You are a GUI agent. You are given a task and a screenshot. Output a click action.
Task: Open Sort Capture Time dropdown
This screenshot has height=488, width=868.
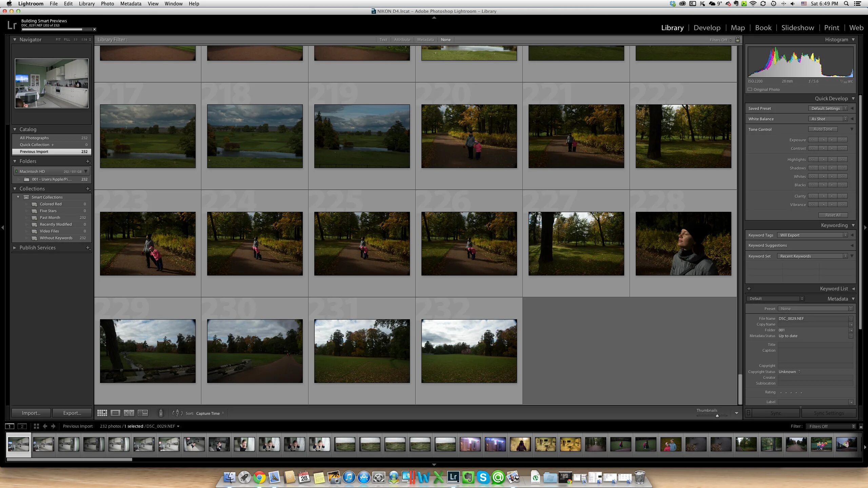pos(210,413)
